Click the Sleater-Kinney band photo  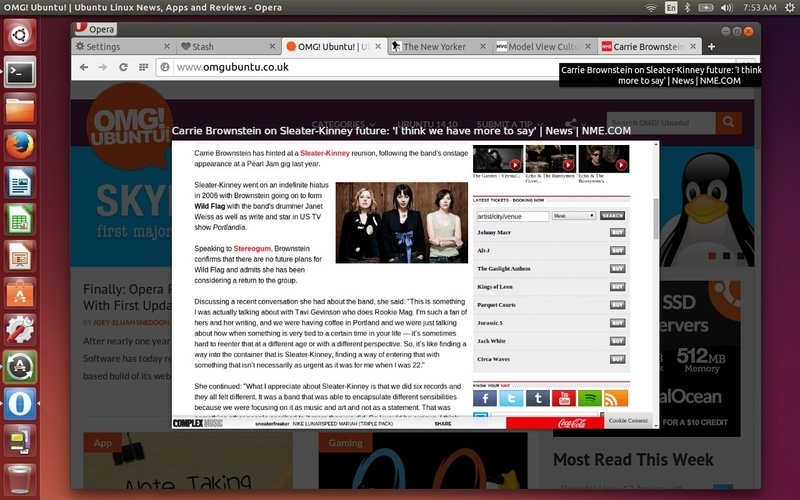(402, 222)
